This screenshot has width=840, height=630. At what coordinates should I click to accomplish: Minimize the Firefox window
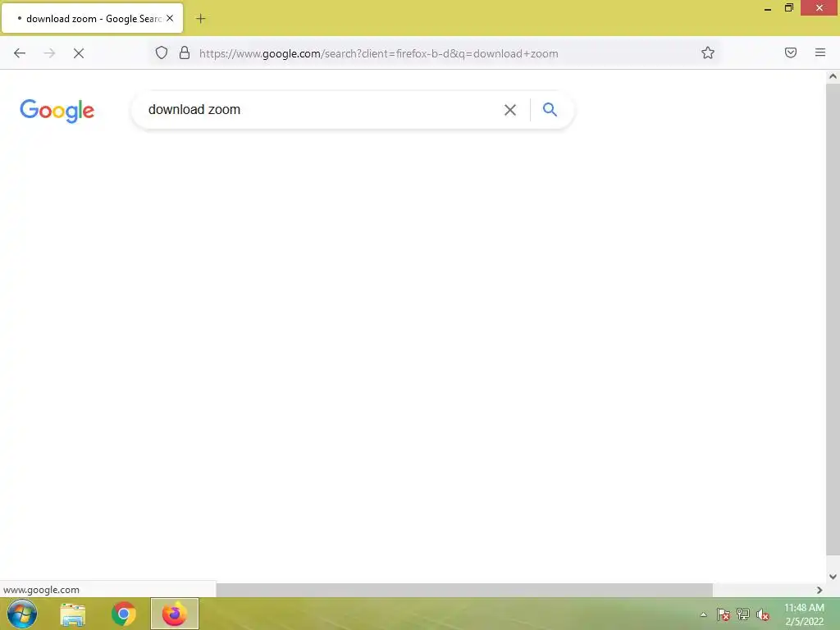(x=768, y=8)
